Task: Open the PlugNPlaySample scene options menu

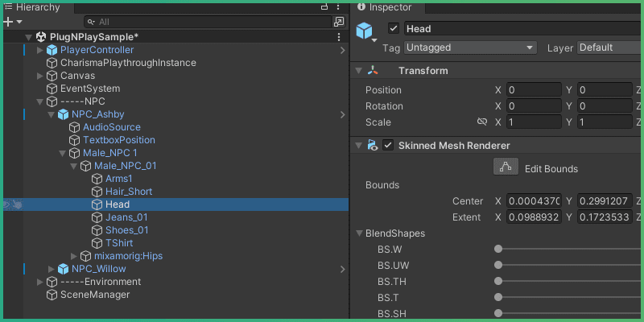Action: click(x=339, y=37)
